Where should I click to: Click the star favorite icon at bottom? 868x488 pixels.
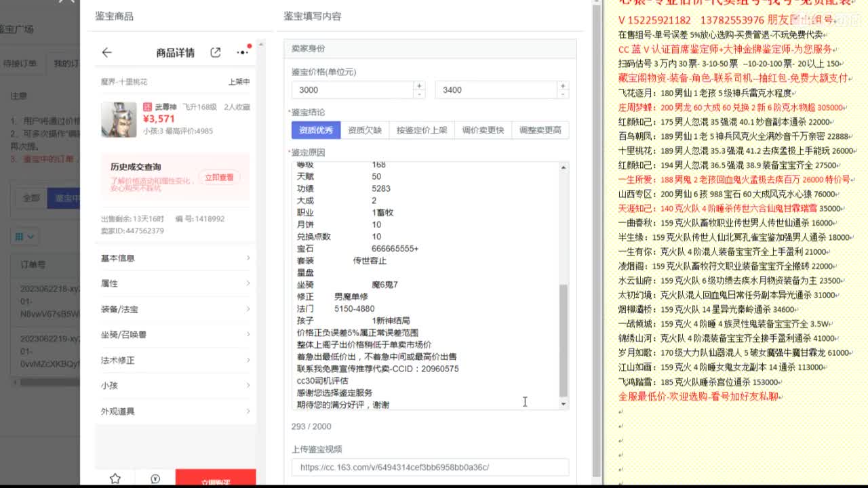pyautogui.click(x=115, y=479)
